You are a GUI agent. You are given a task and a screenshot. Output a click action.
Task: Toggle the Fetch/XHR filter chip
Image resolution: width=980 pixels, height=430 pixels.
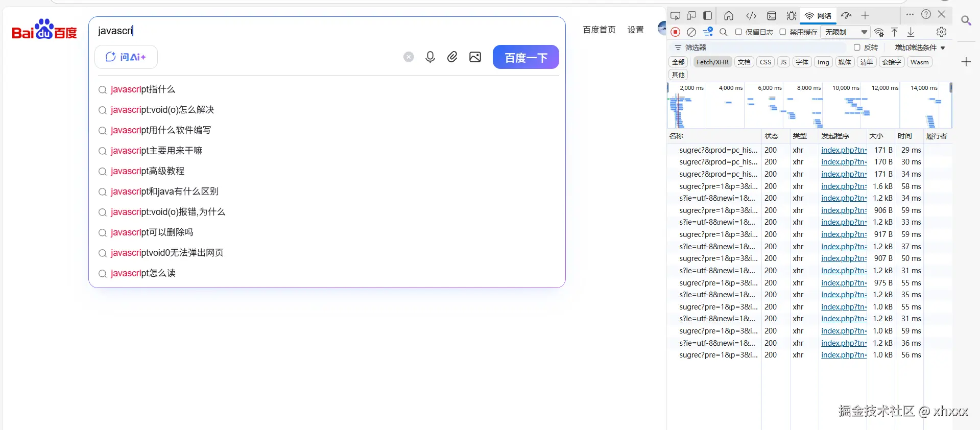(x=712, y=62)
